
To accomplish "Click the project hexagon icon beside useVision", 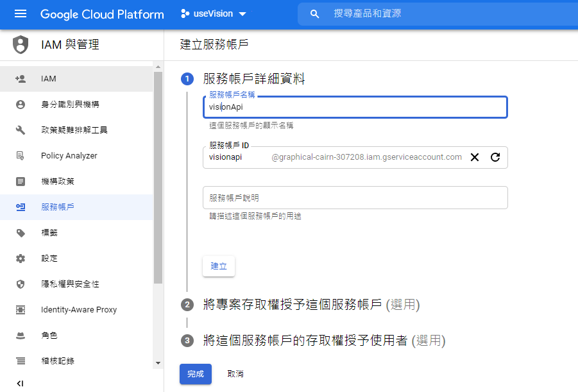I will [185, 14].
